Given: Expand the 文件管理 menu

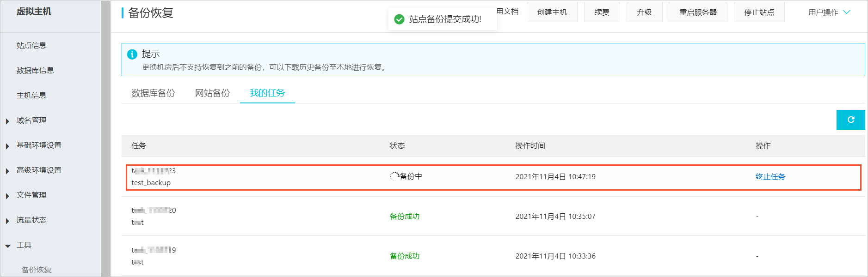Looking at the screenshot, I should point(31,195).
